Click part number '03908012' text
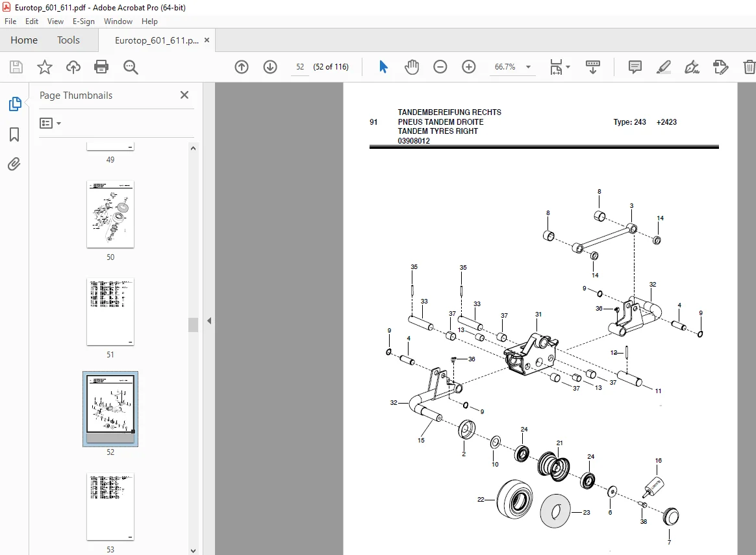This screenshot has height=555, width=756. [414, 141]
